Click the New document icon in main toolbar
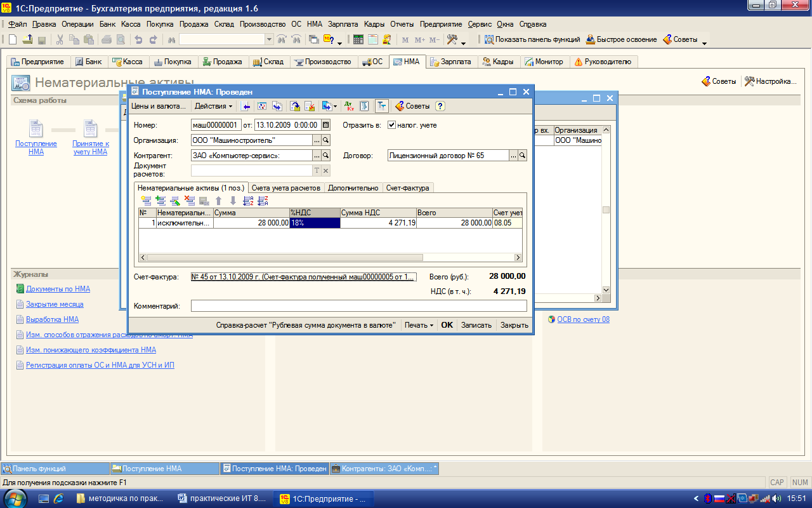 (x=12, y=39)
